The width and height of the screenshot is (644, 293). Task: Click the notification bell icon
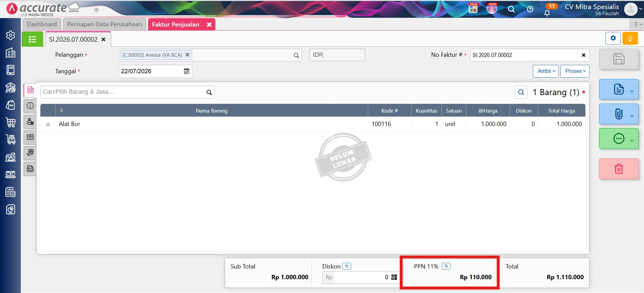coord(547,13)
